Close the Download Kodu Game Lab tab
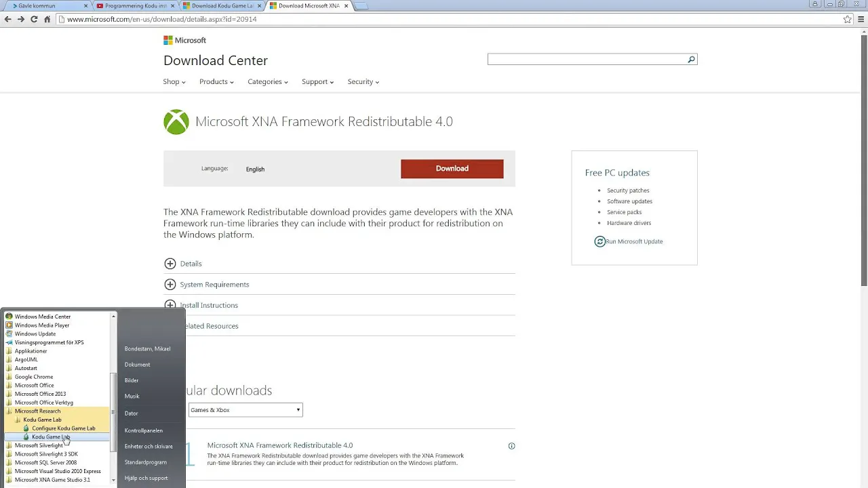This screenshot has width=868, height=488. pos(259,6)
